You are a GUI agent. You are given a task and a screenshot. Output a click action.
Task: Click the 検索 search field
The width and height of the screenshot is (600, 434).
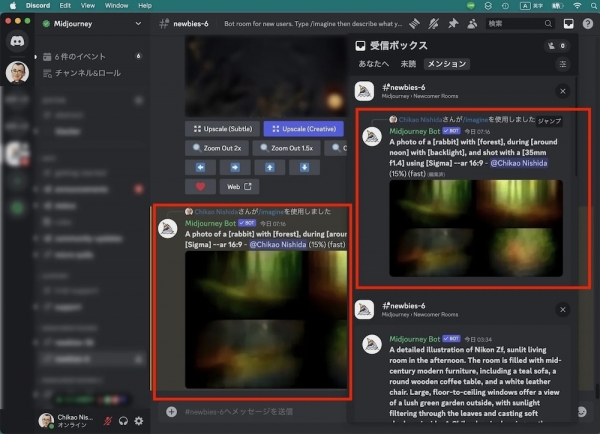(518, 22)
